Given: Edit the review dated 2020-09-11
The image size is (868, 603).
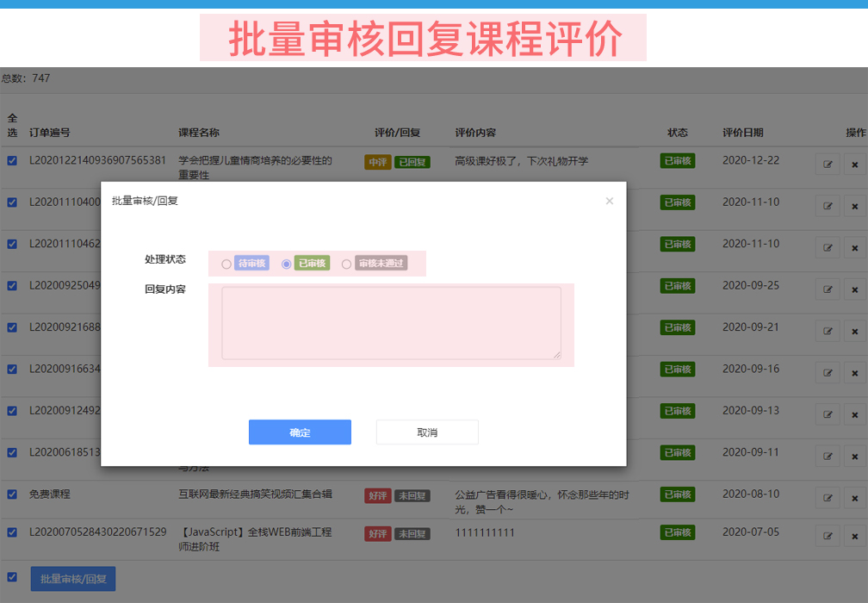Looking at the screenshot, I should 828,457.
